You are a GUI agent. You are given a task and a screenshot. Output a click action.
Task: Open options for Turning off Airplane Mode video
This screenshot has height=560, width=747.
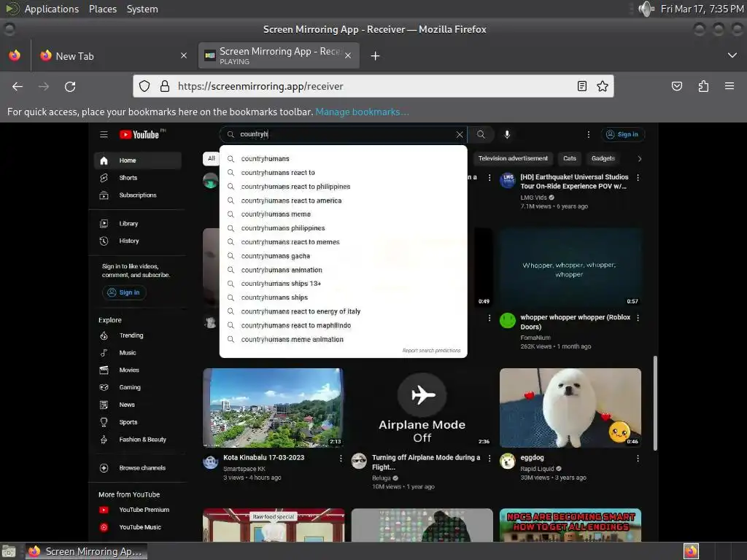[489, 458]
